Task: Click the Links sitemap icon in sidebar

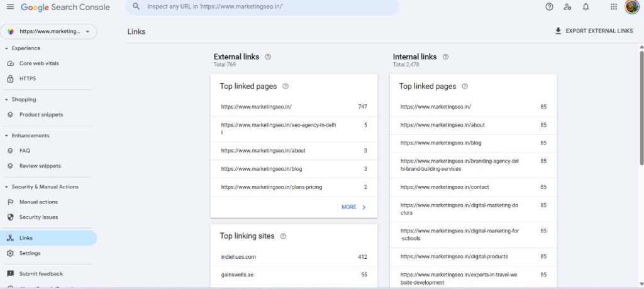Action: pos(11,238)
